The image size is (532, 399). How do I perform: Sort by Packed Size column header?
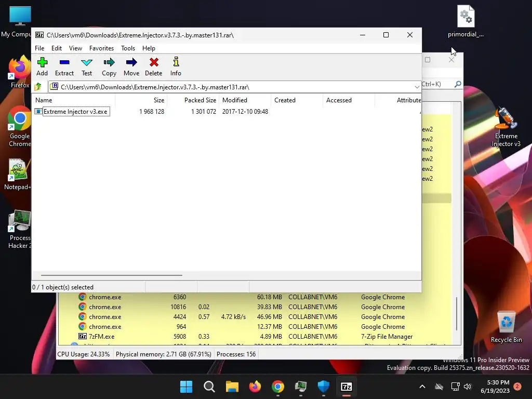[193, 100]
